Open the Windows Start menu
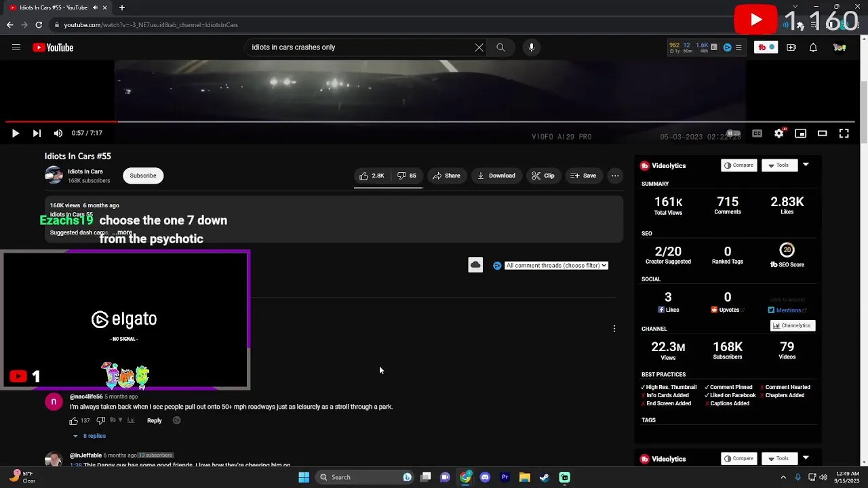868x488 pixels. 304,477
